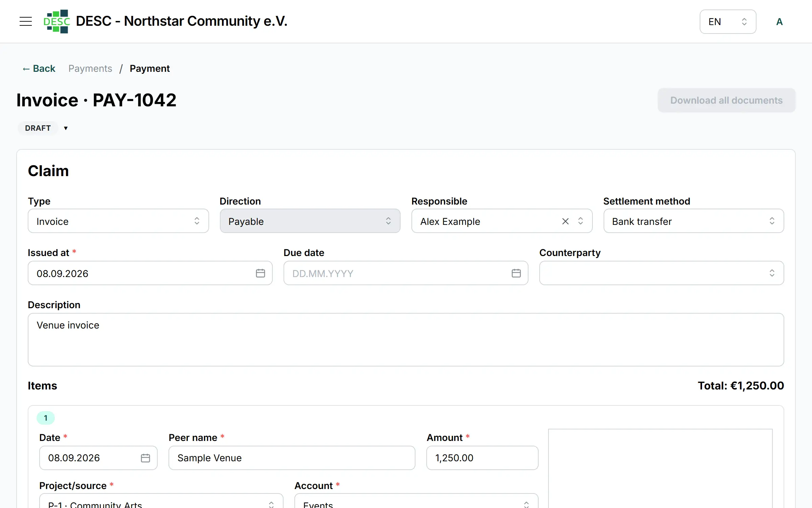
Task: Open the Project/source dropdown
Action: tap(161, 501)
